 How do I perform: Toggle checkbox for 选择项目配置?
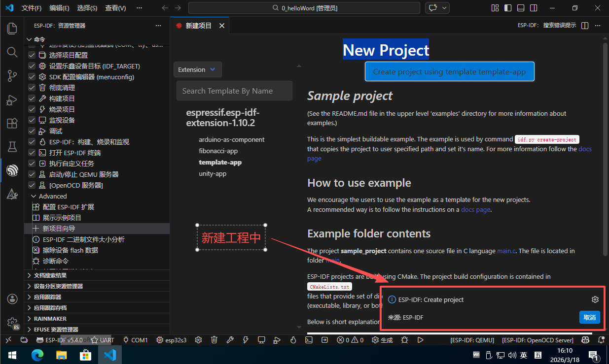point(32,55)
